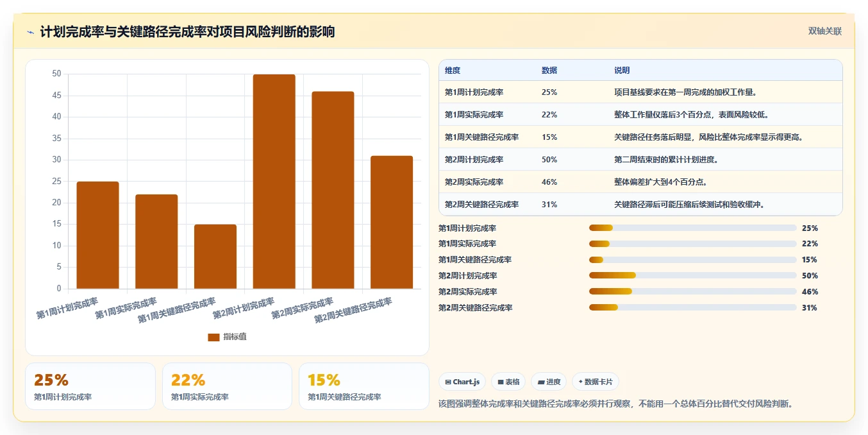
Task: Click the 50% progress bar for 第2周计划完成率
Action: click(693, 276)
